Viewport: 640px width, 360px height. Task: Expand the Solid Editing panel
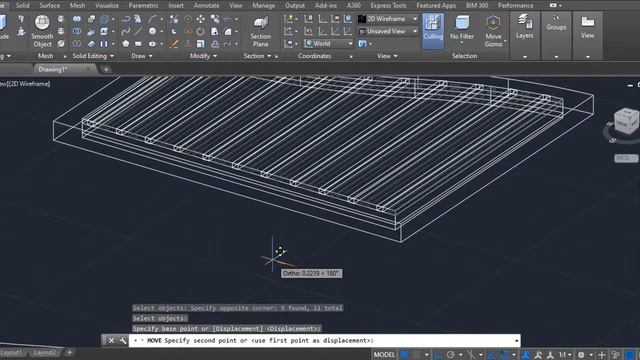[x=93, y=56]
